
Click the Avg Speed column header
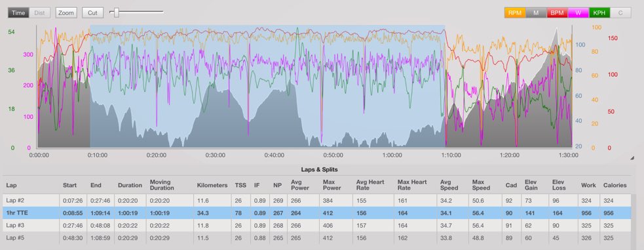coord(449,185)
